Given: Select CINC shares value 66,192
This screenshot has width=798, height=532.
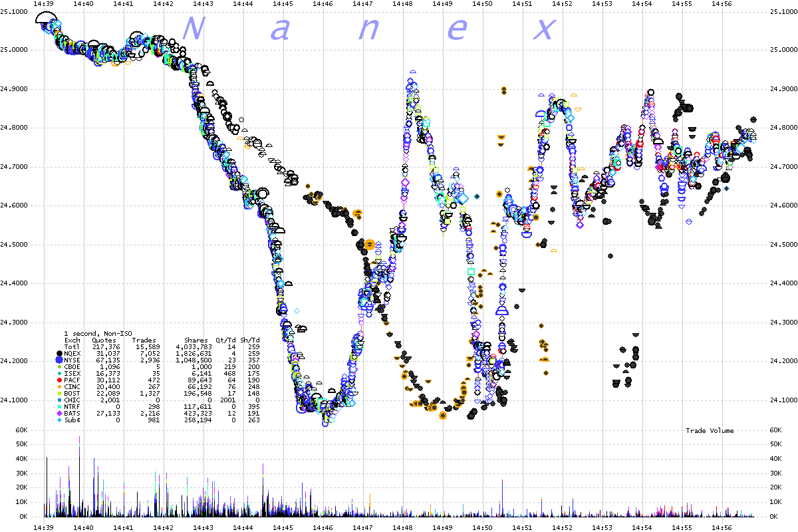Looking at the screenshot, I should 200,386.
